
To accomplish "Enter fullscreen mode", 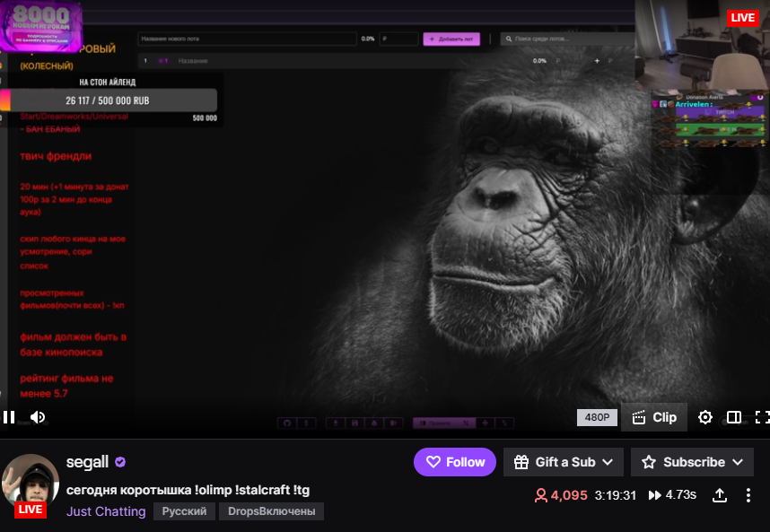I will [762, 417].
